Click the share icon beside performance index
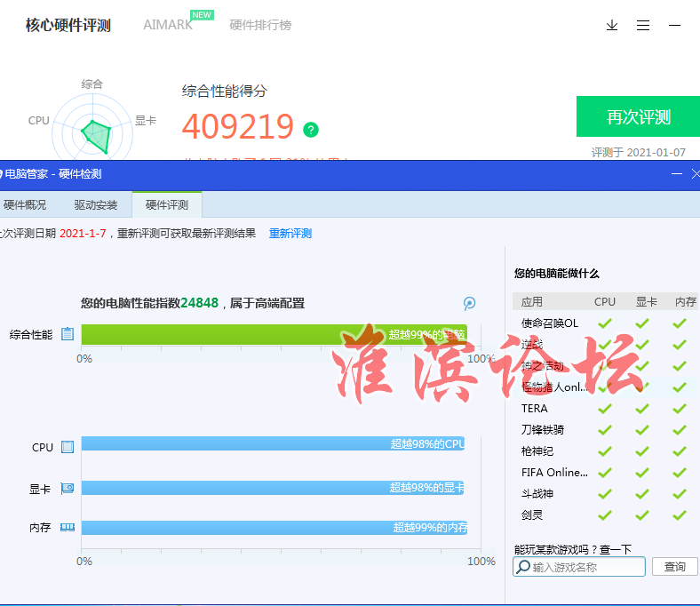700x606 pixels. click(x=469, y=304)
